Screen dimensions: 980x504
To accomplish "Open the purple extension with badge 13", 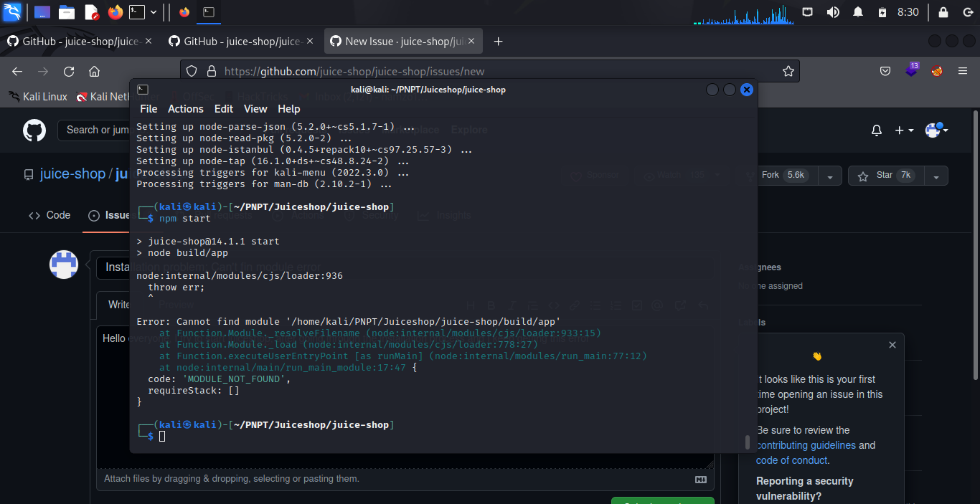I will coord(911,70).
